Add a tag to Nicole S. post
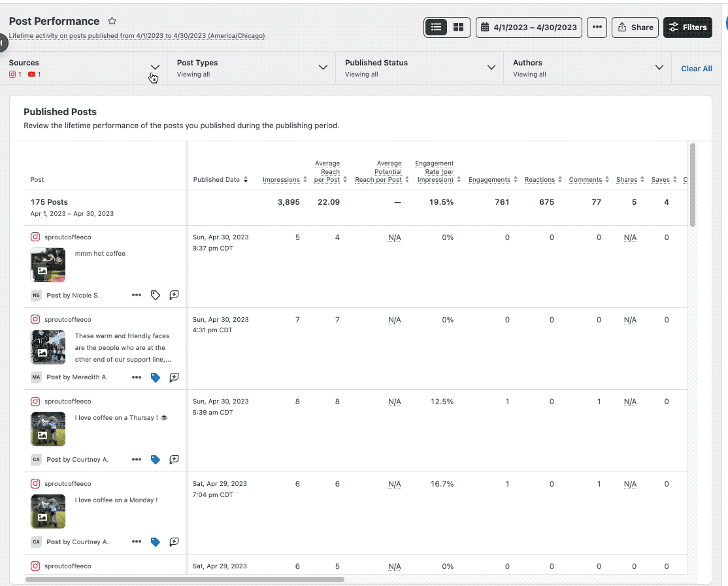The height and width of the screenshot is (586, 728). (155, 295)
